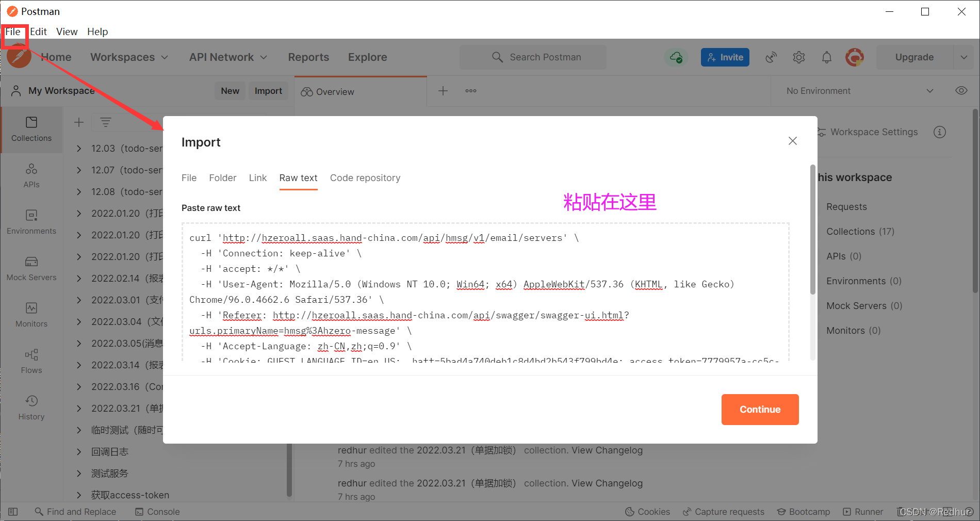Expand the 2022.02.14 collection

click(x=79, y=279)
